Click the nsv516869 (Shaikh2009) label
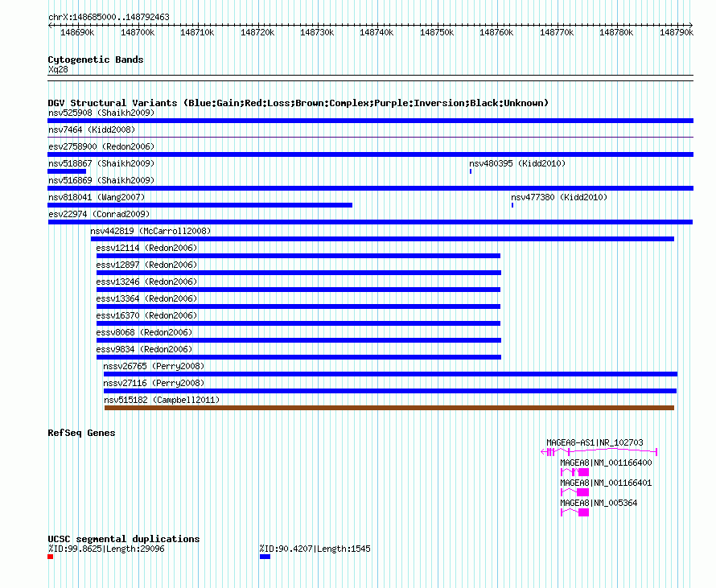The height and width of the screenshot is (588, 716). (101, 180)
